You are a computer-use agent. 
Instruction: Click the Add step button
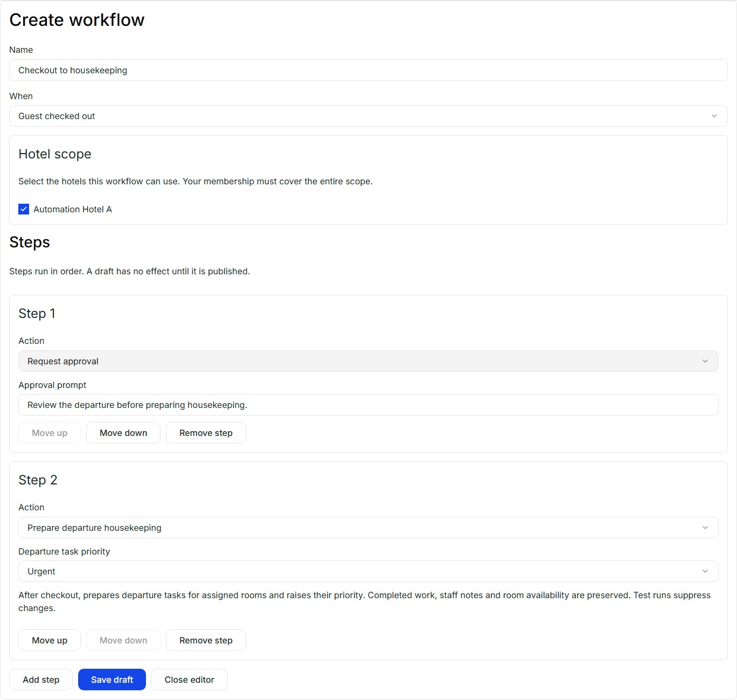[41, 680]
